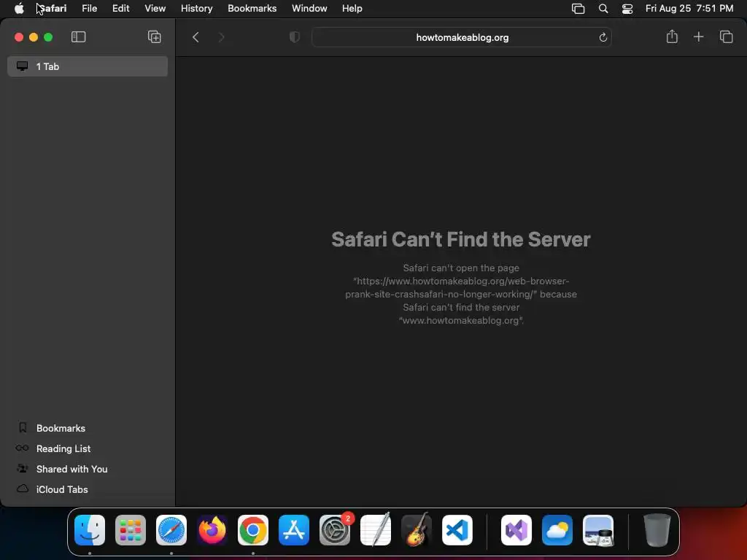Show the tab overview
The image size is (747, 560).
(x=726, y=36)
